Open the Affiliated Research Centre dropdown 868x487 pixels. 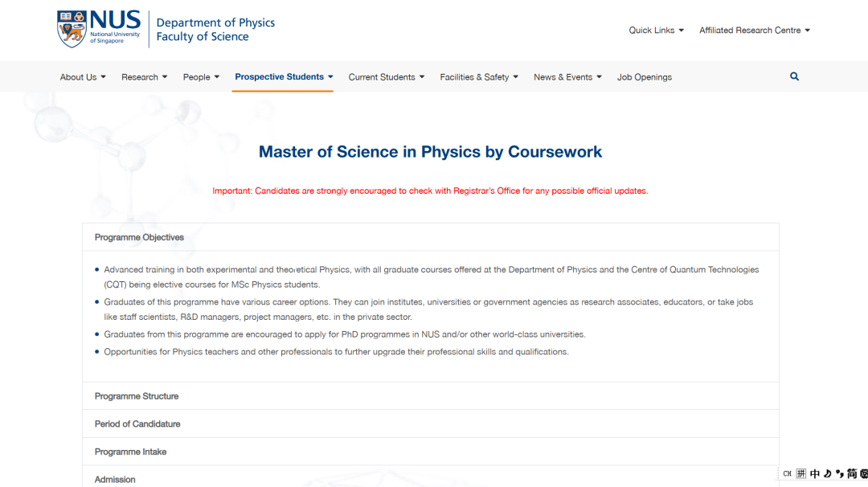754,31
